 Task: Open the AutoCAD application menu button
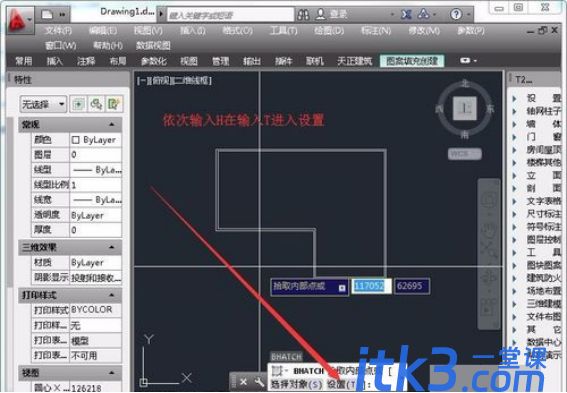coord(20,20)
